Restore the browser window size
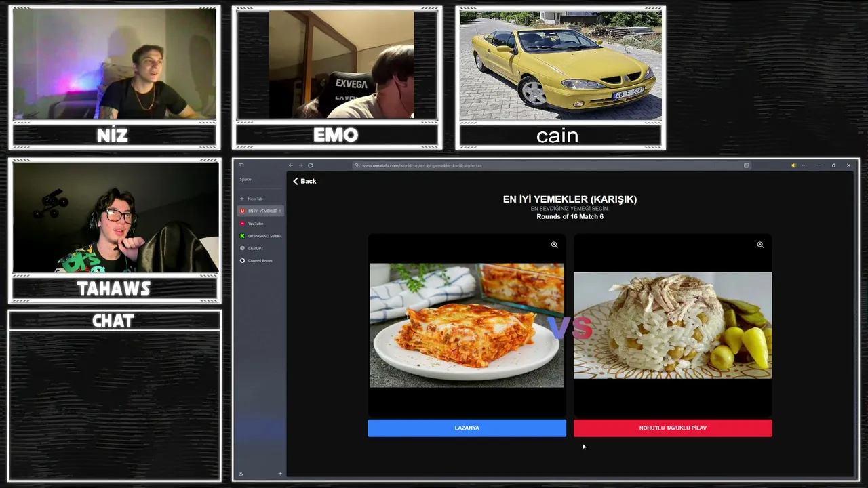Image resolution: width=868 pixels, height=488 pixels. click(x=833, y=165)
